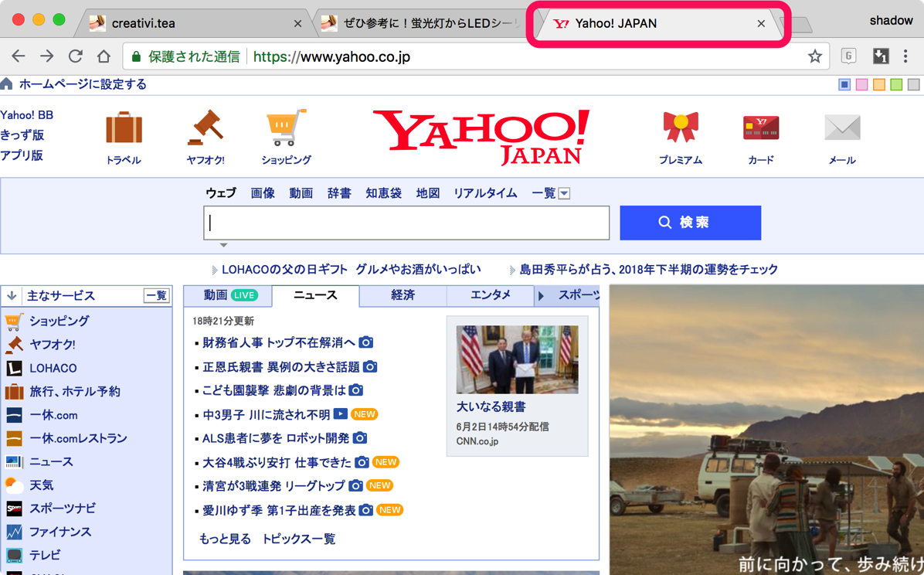Open the トラベル suitcase icon
This screenshot has width=924, height=575.
tap(124, 128)
